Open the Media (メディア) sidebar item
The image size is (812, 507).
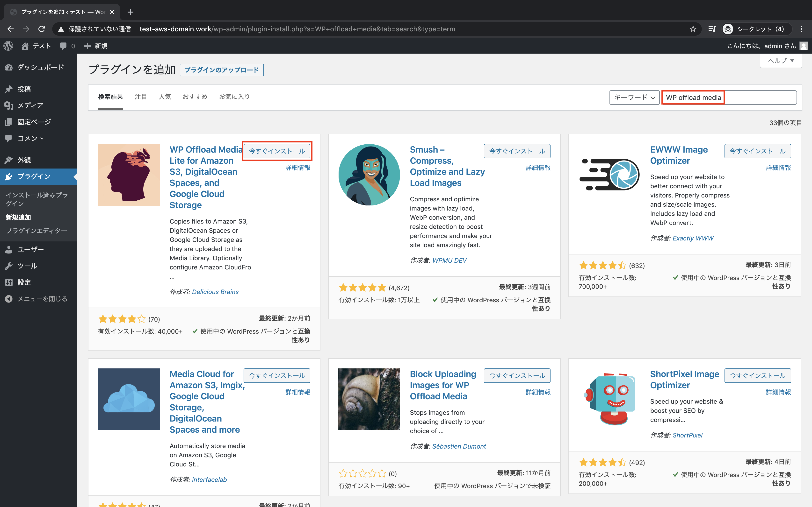(30, 106)
